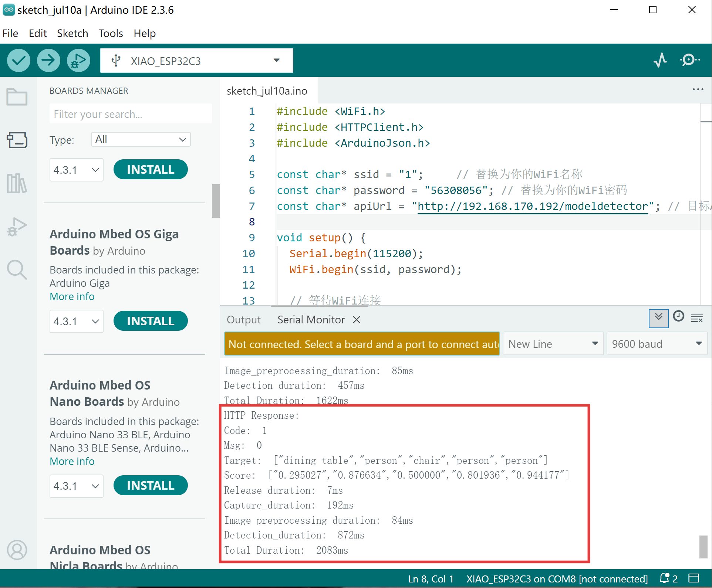This screenshot has width=712, height=588.
Task: Click the Serial Monitor output scrollbar thumb
Action: [x=703, y=547]
